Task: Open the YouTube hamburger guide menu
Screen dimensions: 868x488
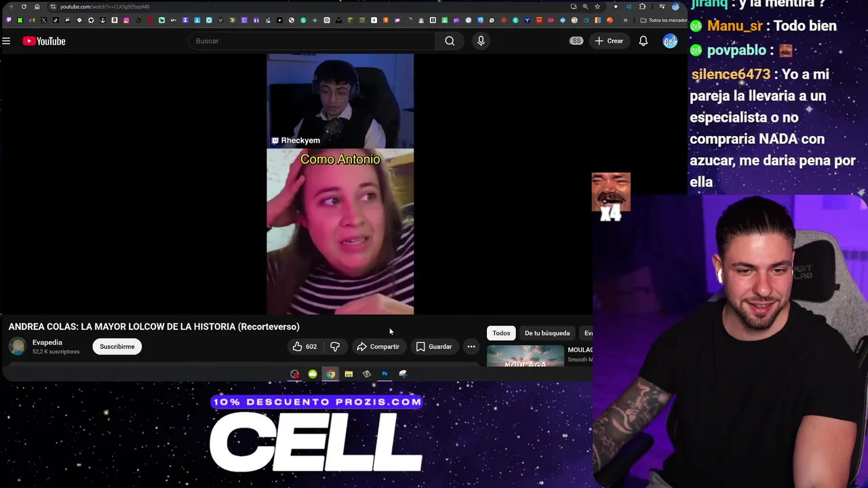Action: pos(6,41)
